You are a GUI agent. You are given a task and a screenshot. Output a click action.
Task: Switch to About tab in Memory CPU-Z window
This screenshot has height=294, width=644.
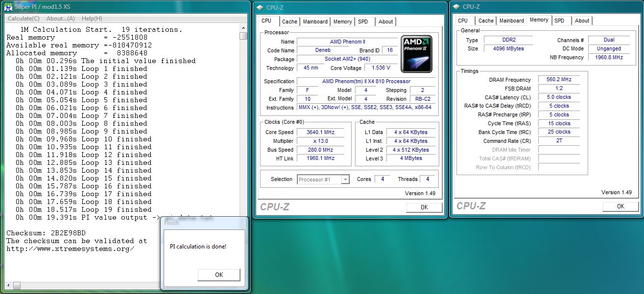(x=582, y=21)
